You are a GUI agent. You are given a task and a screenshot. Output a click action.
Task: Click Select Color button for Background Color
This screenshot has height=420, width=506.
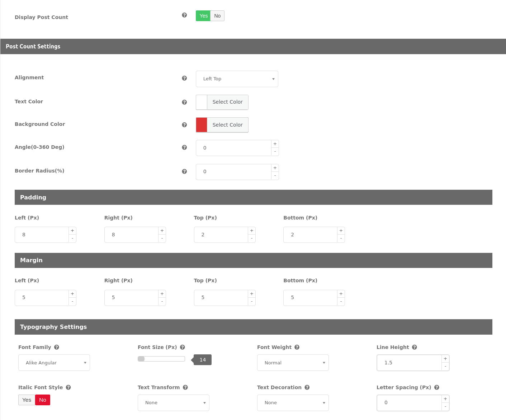227,125
